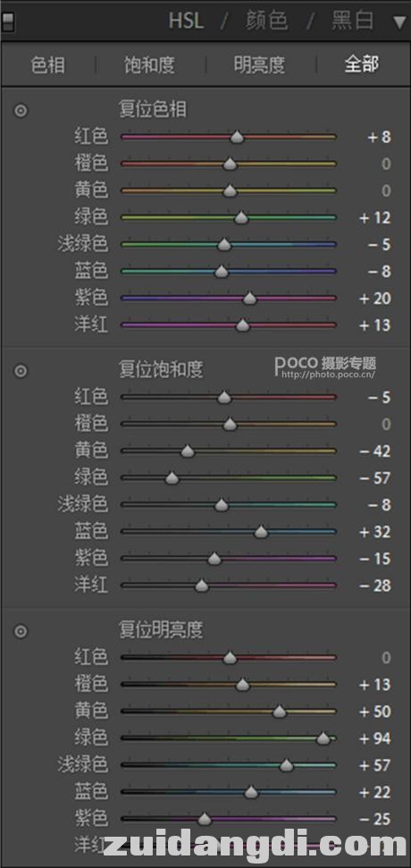Screen dimensions: 411x868
Task: Click 复位色相 to reset hue
Action: click(x=153, y=109)
